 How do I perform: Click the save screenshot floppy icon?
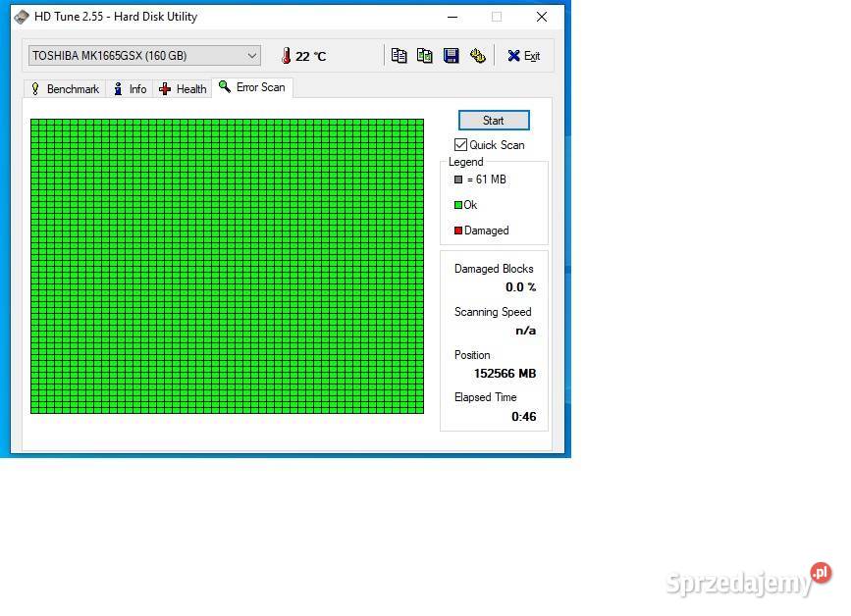[x=451, y=56]
